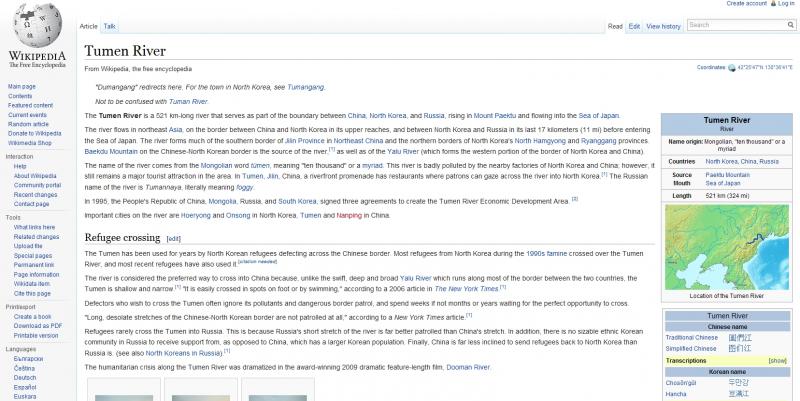This screenshot has width=800, height=401.
Task: Open South Korea link
Action: point(297,202)
